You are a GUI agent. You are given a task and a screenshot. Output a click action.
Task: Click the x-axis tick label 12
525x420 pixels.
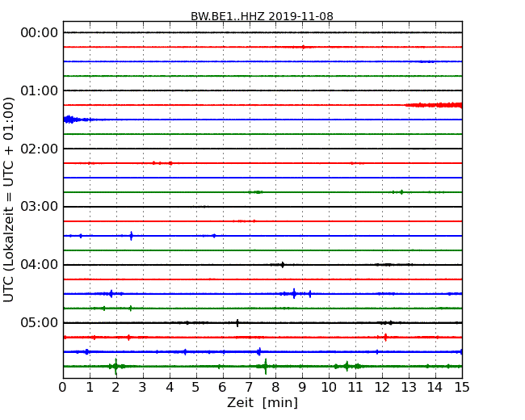(382, 388)
